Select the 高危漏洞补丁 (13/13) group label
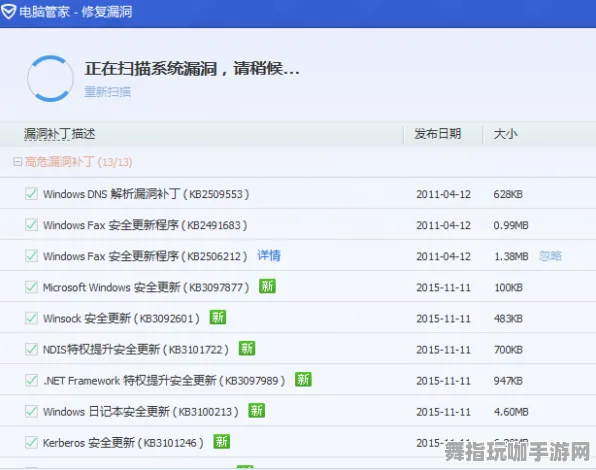This screenshot has height=470, width=596. click(79, 162)
